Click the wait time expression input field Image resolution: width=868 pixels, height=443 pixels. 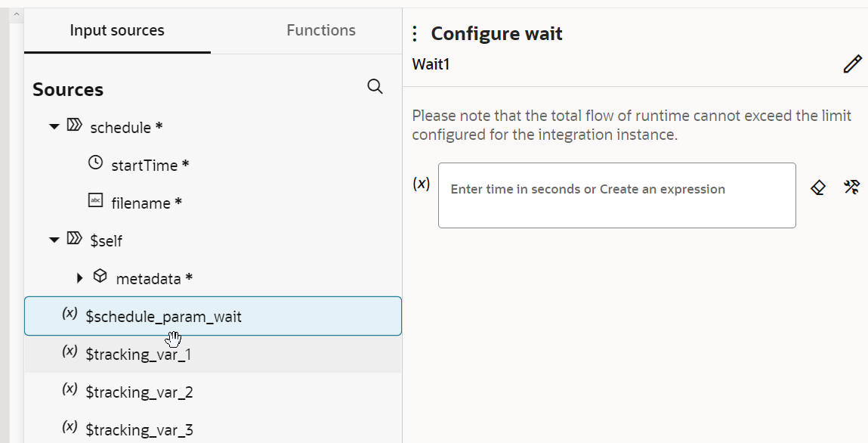coord(616,195)
